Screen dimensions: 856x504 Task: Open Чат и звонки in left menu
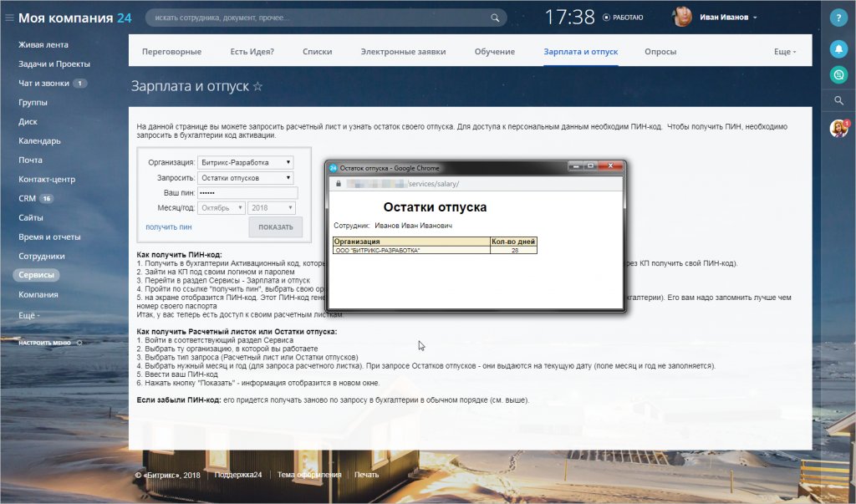[x=43, y=83]
